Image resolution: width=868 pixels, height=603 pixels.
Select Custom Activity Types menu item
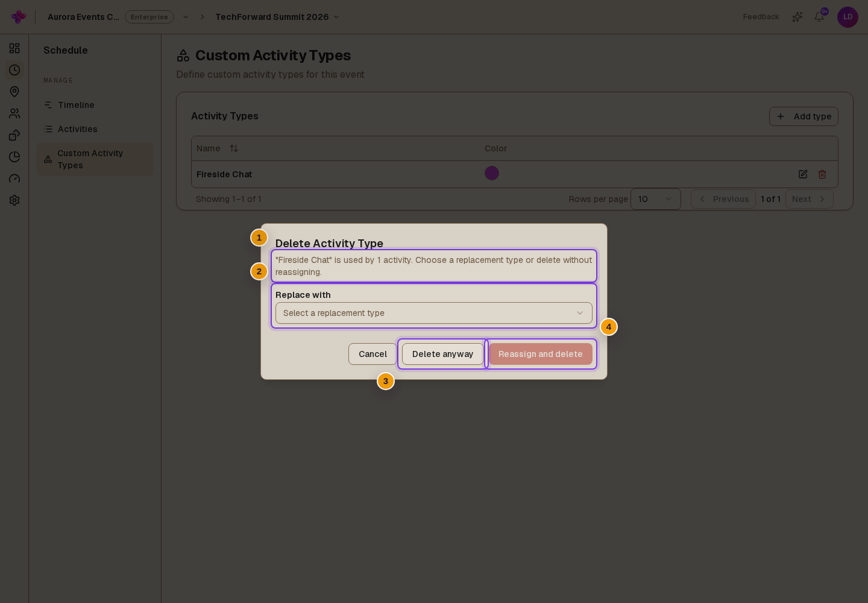coord(95,159)
